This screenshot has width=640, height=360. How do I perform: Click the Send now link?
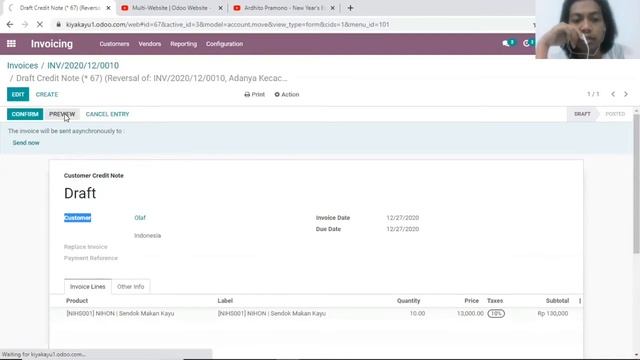26,143
